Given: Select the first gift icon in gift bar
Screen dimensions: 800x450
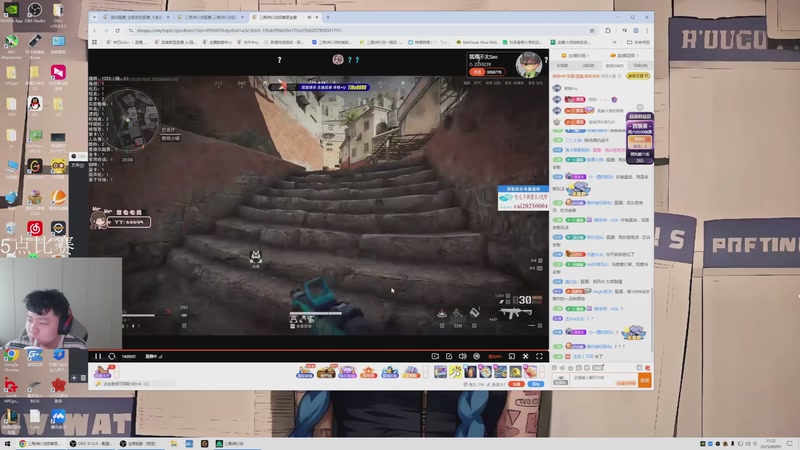Looking at the screenshot, I should [x=305, y=371].
